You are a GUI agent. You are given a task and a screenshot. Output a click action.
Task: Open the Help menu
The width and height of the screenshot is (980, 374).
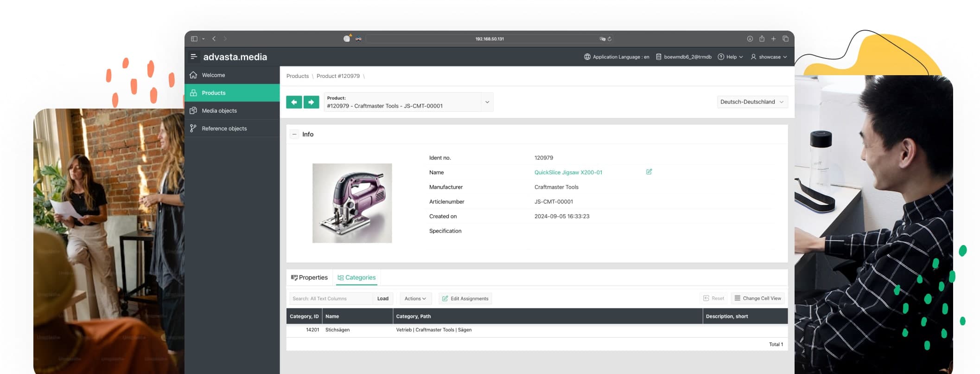(x=731, y=57)
